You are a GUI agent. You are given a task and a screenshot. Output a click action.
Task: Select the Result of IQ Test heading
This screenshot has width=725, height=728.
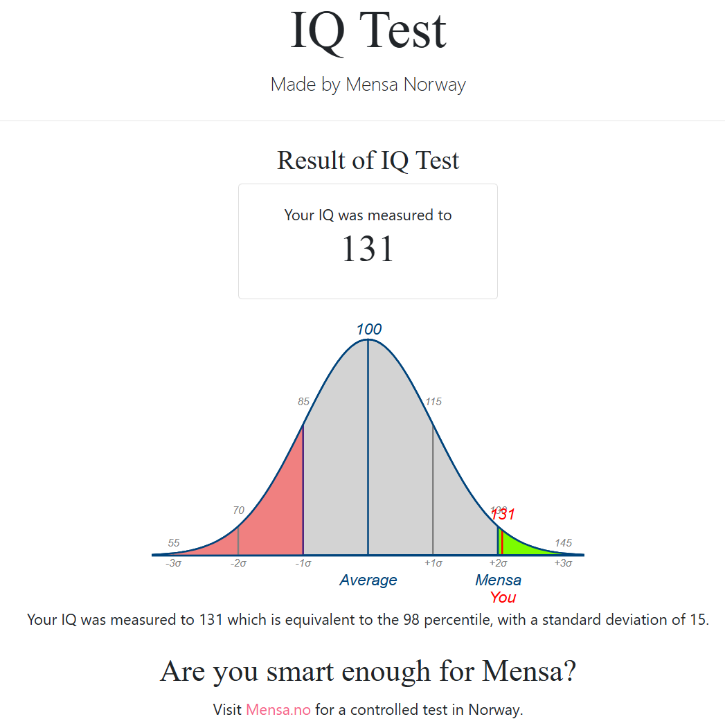[368, 161]
